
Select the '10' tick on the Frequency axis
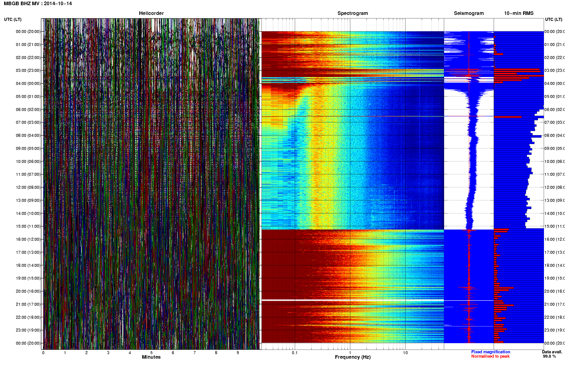tap(405, 353)
